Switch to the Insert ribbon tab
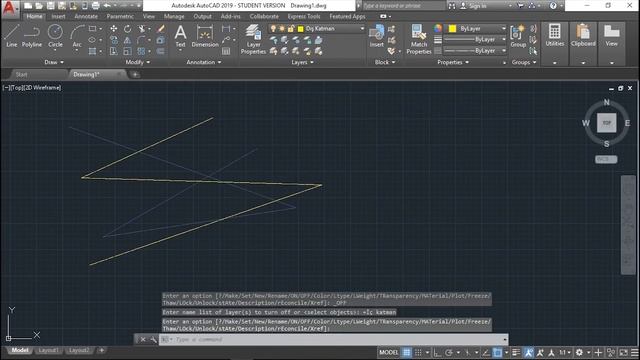 pyautogui.click(x=58, y=16)
